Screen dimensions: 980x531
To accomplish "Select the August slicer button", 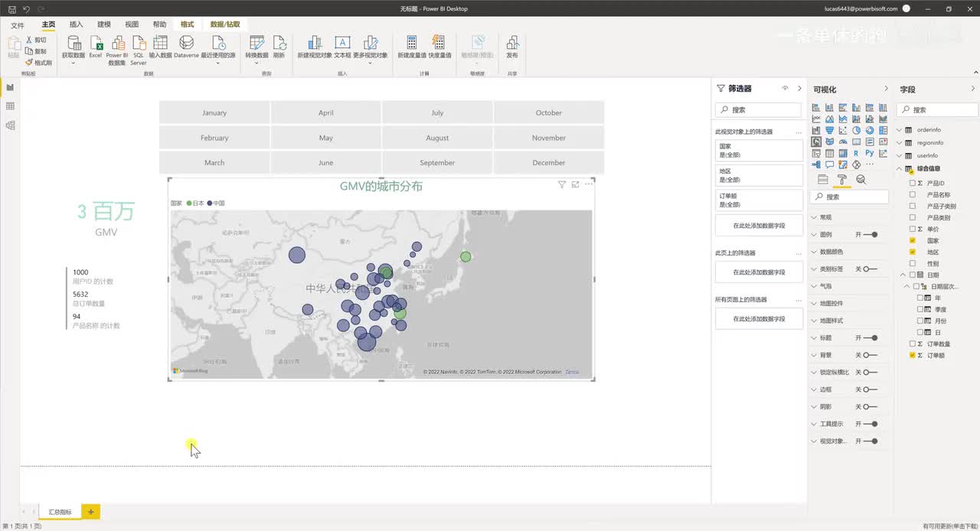I will (437, 138).
